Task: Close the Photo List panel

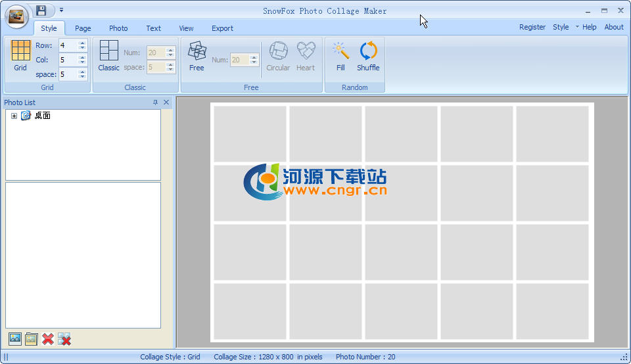Action: (x=166, y=102)
